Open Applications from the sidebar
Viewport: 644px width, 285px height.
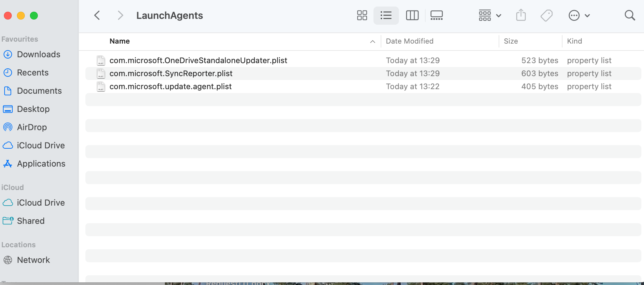pyautogui.click(x=41, y=164)
